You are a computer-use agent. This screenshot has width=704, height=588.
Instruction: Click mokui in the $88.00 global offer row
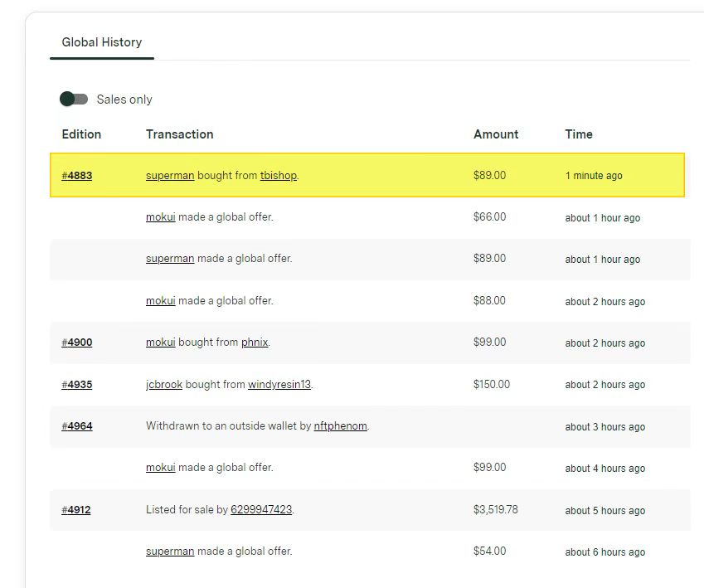160,301
